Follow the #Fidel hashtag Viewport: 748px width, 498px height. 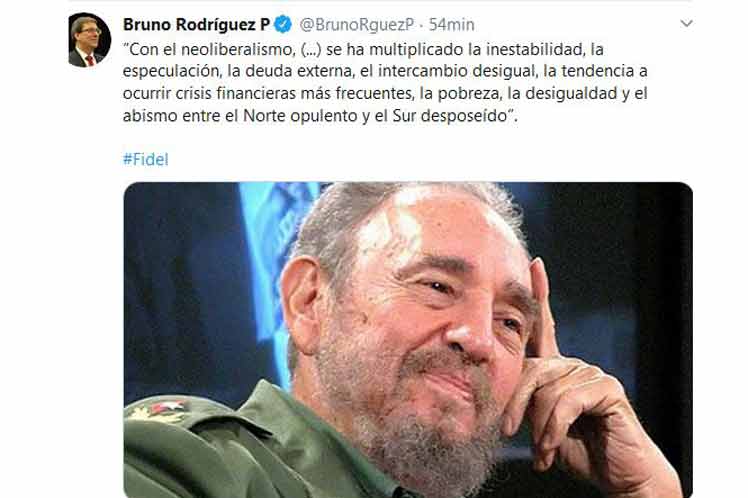(x=145, y=159)
